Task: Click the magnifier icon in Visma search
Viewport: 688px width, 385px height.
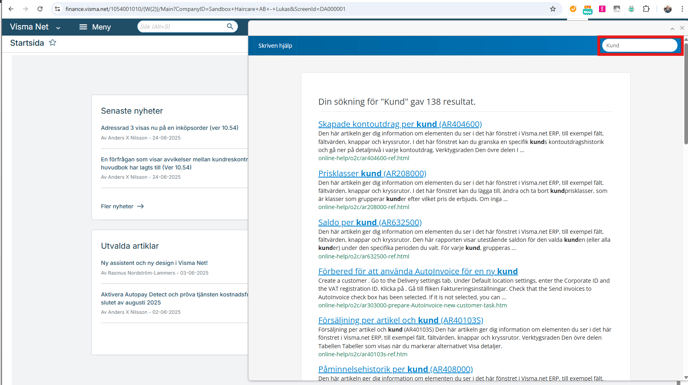Action: [230, 26]
